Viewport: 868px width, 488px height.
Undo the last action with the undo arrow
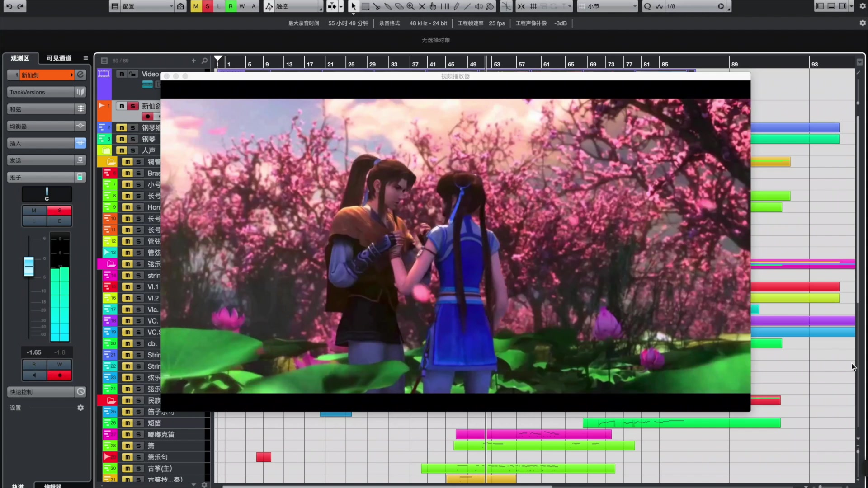click(9, 6)
